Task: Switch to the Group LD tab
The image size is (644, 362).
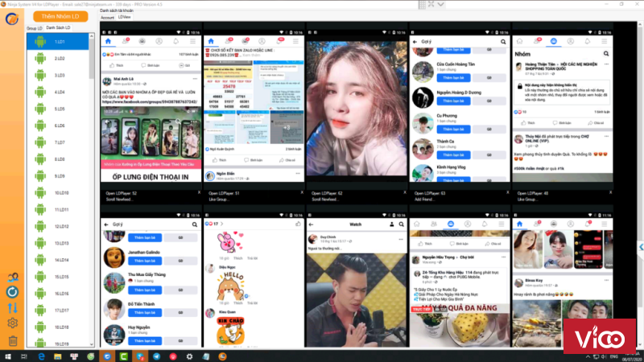Action: pyautogui.click(x=35, y=28)
